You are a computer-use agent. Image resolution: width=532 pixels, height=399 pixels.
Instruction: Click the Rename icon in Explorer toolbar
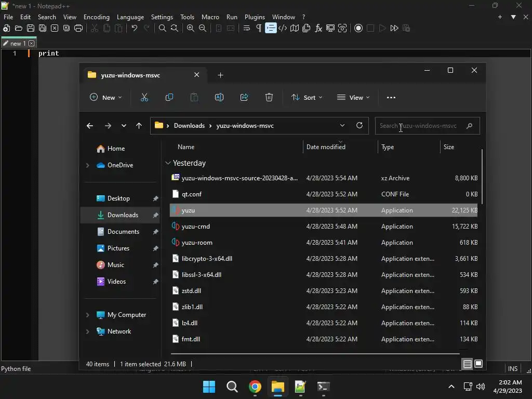click(x=219, y=97)
